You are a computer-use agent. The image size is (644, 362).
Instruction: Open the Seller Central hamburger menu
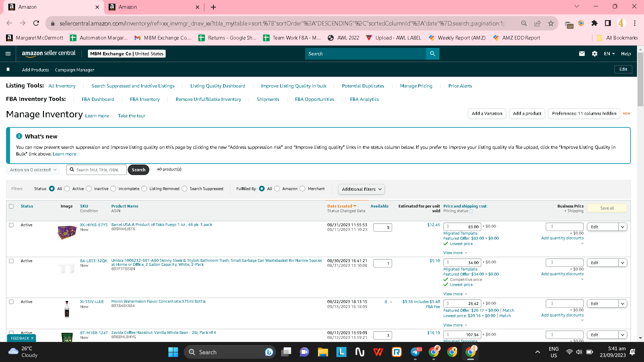[8, 54]
